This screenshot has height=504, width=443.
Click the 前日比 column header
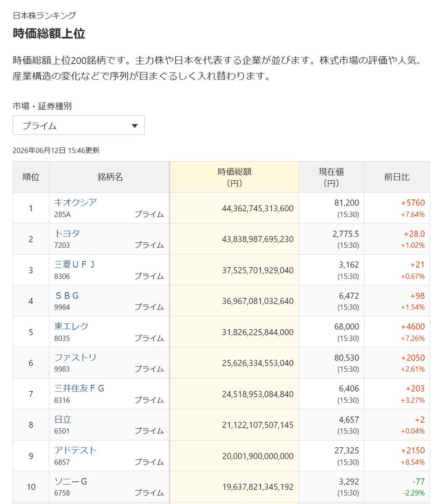click(x=397, y=177)
